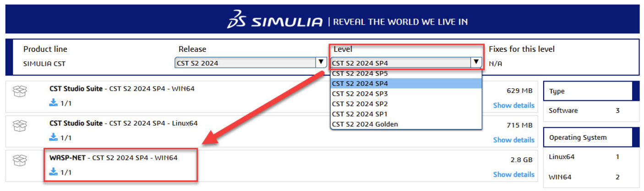The width and height of the screenshot is (644, 191).
Task: Click download icon for CST Studio Suite Linux64
Action: tap(54, 137)
